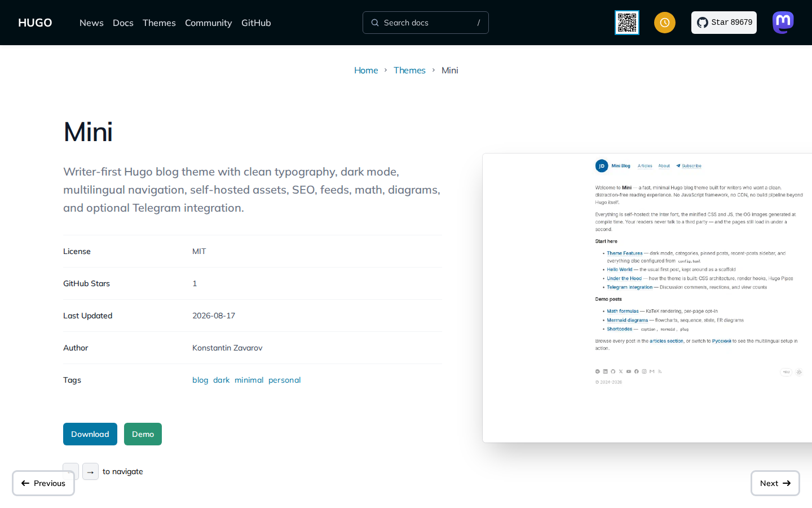Open the Themes menu item in header

point(159,23)
